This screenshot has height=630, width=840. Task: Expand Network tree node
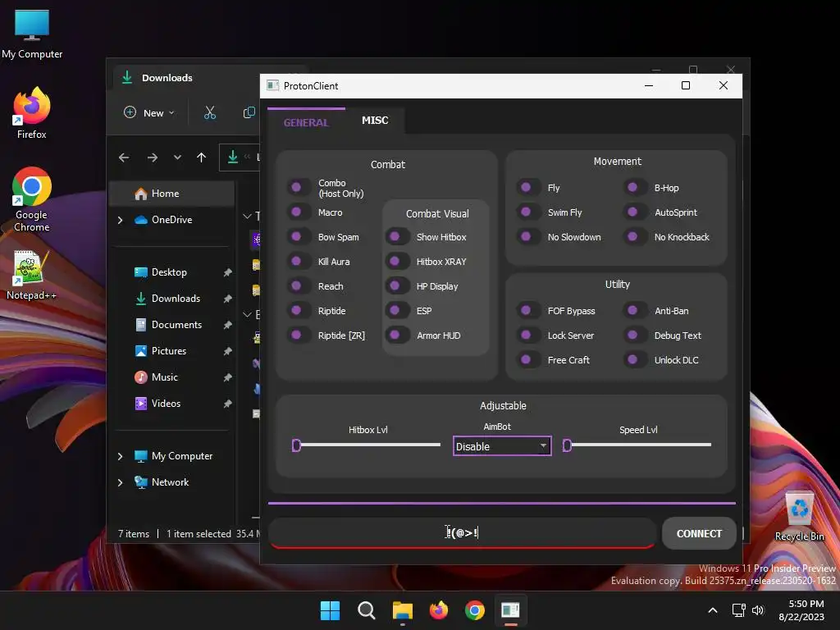tap(120, 482)
